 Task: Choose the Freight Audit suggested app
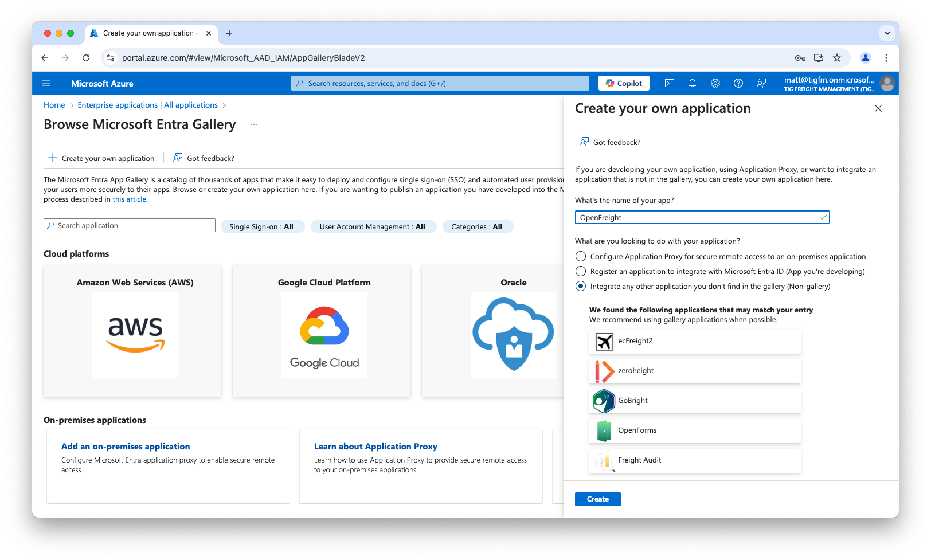coord(695,460)
